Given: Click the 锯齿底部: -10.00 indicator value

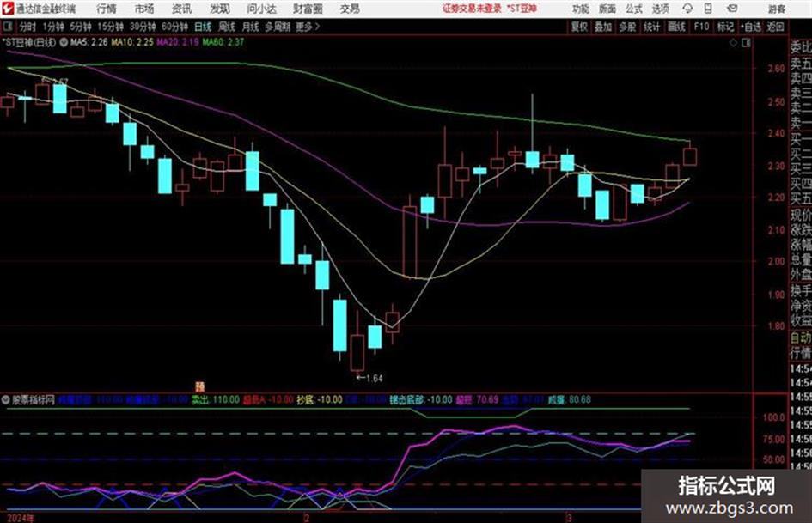Looking at the screenshot, I should 420,399.
